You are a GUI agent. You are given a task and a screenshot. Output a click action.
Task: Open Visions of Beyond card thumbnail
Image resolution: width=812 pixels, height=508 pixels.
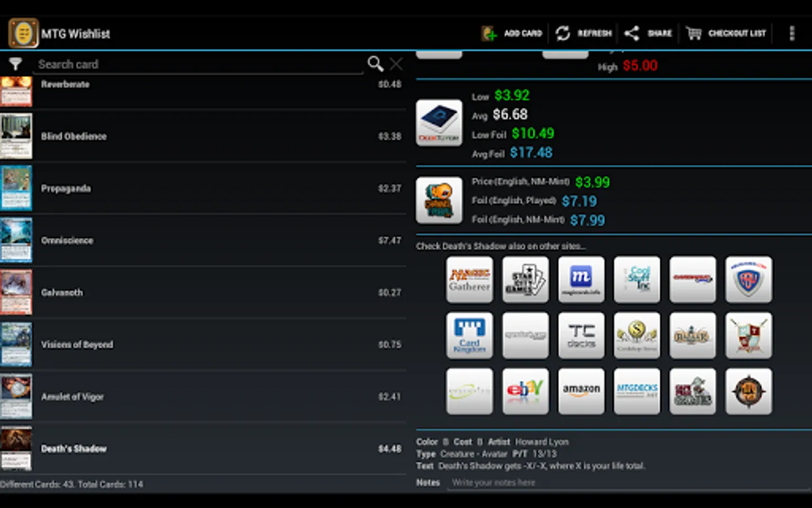pos(16,344)
